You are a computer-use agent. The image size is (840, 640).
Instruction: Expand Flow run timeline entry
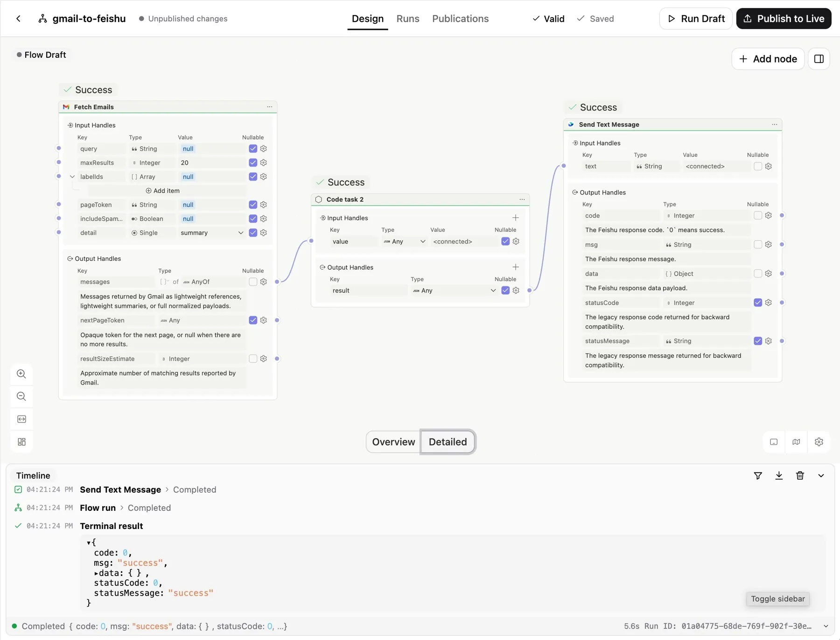coord(122,508)
